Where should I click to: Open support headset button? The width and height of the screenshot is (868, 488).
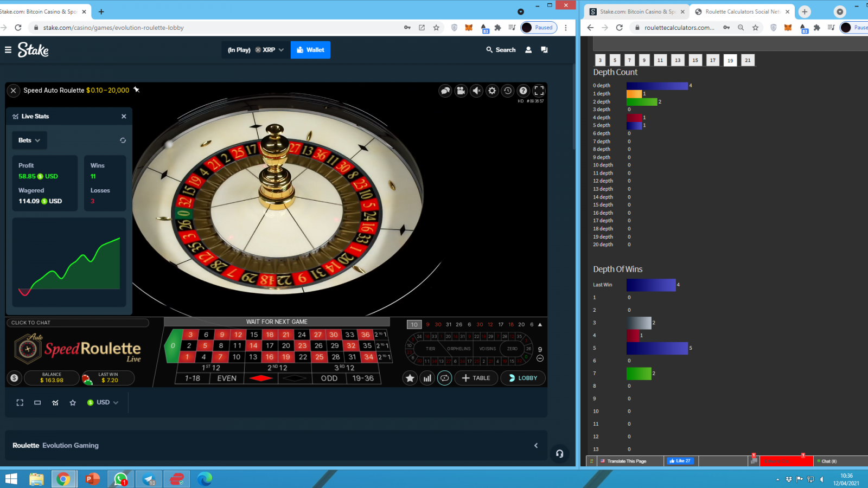tap(559, 453)
